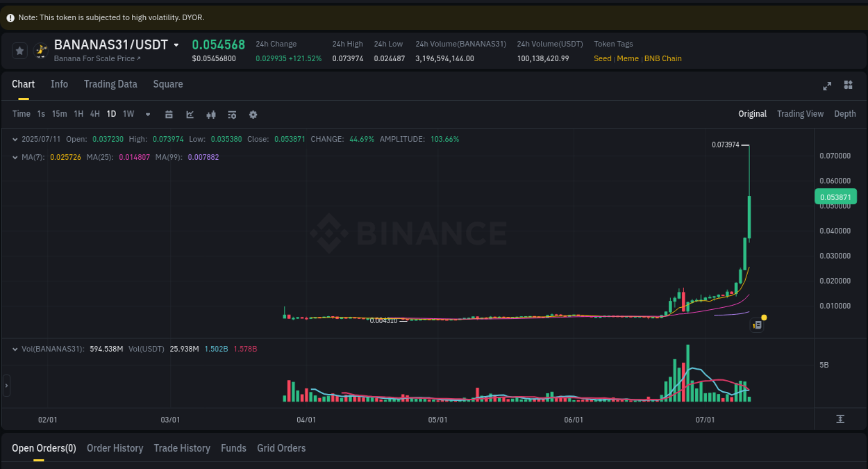Image resolution: width=868 pixels, height=469 pixels.
Task: Switch to Trading View chart mode
Action: (800, 113)
